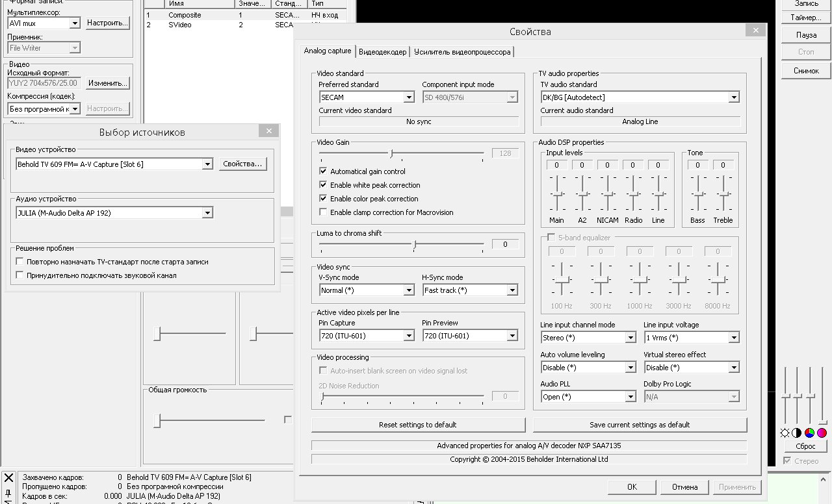832x504 pixels.
Task: Click Advanced properties NXP SAA7135 text
Action: [529, 446]
